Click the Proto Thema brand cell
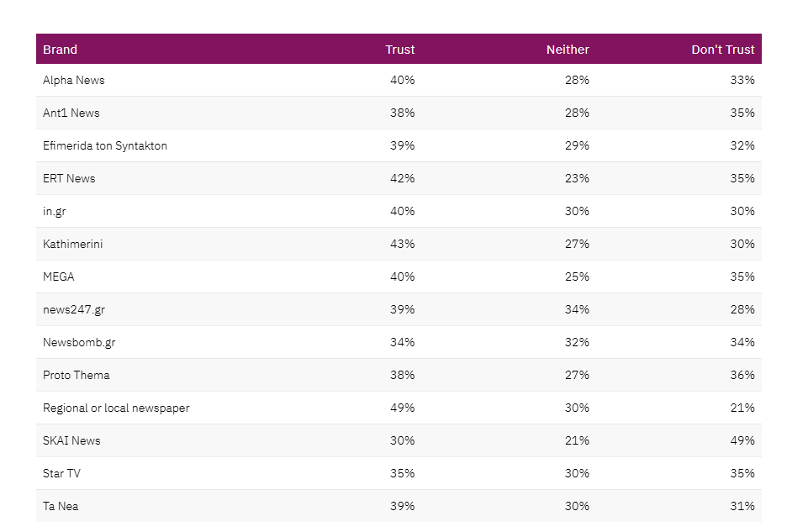 point(77,376)
